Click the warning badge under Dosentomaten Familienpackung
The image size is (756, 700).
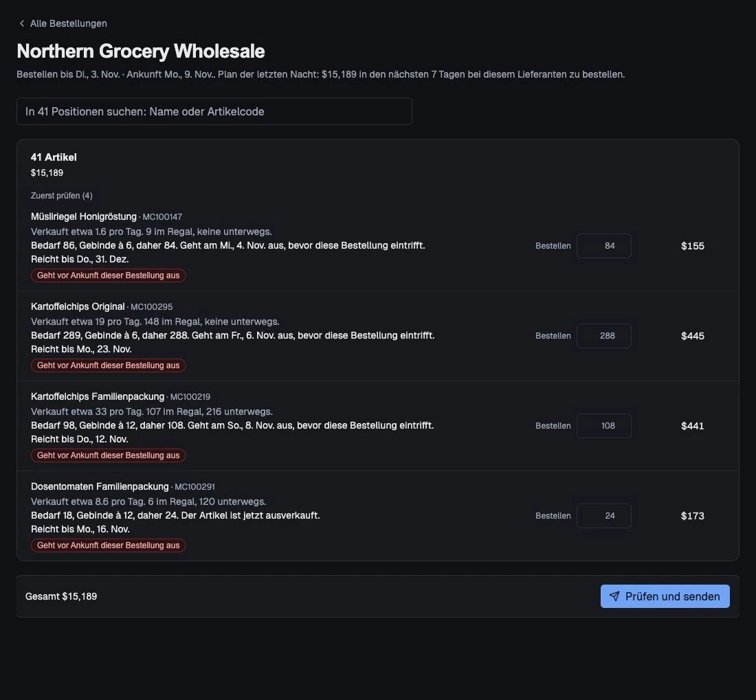108,545
